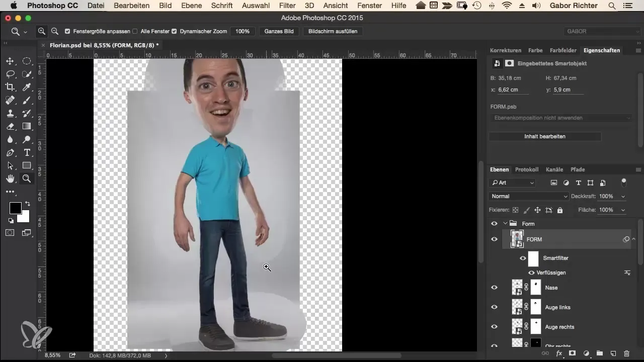Hide the Nase layer
Screen dimensions: 644x362
pos(494,288)
